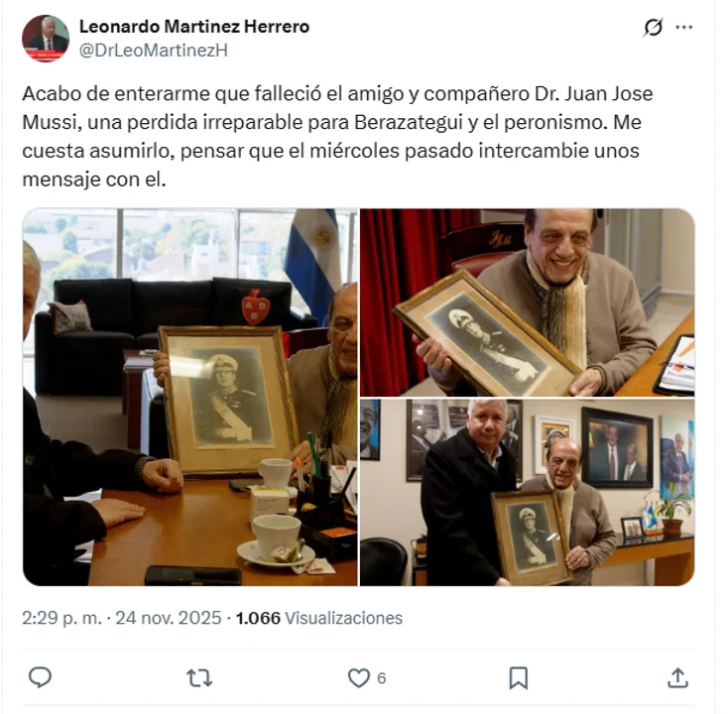The height and width of the screenshot is (714, 728).
Task: Click the framed portrait in bottom-right photo
Action: tap(532, 537)
